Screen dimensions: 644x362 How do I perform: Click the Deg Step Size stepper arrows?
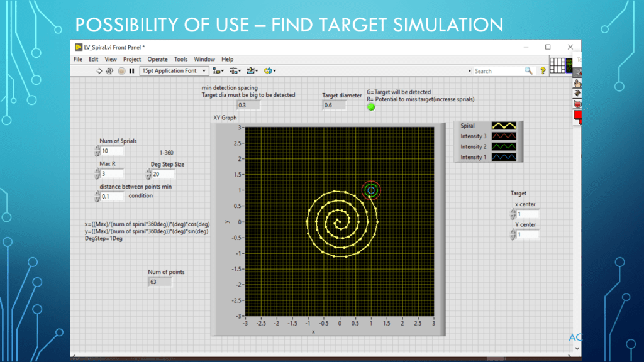click(x=147, y=174)
